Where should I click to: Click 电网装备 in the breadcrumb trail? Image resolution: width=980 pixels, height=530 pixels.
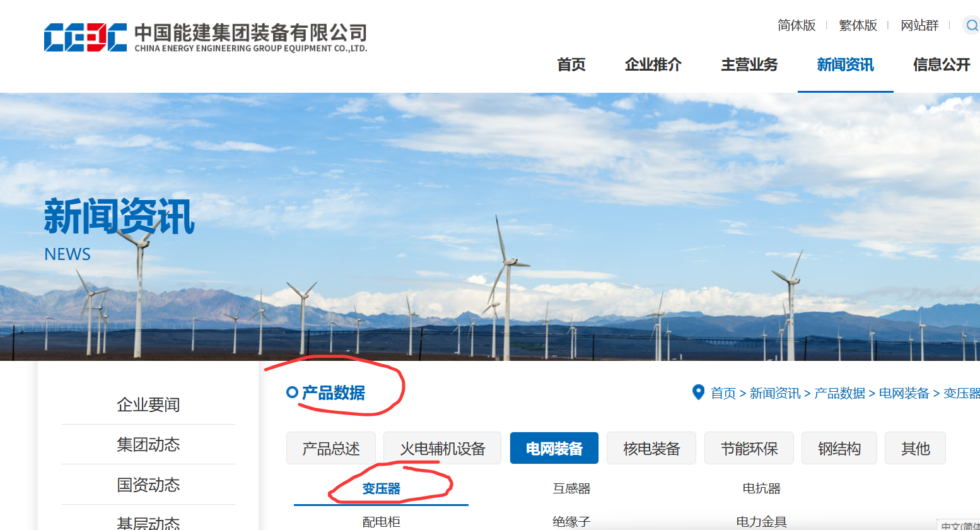tap(904, 393)
